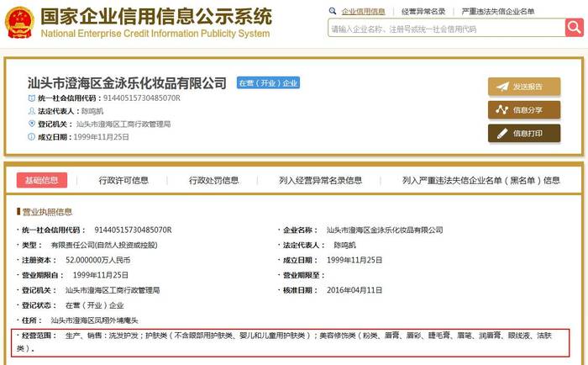Click the 信息打印 button
This screenshot has width=588, height=365.
click(524, 134)
